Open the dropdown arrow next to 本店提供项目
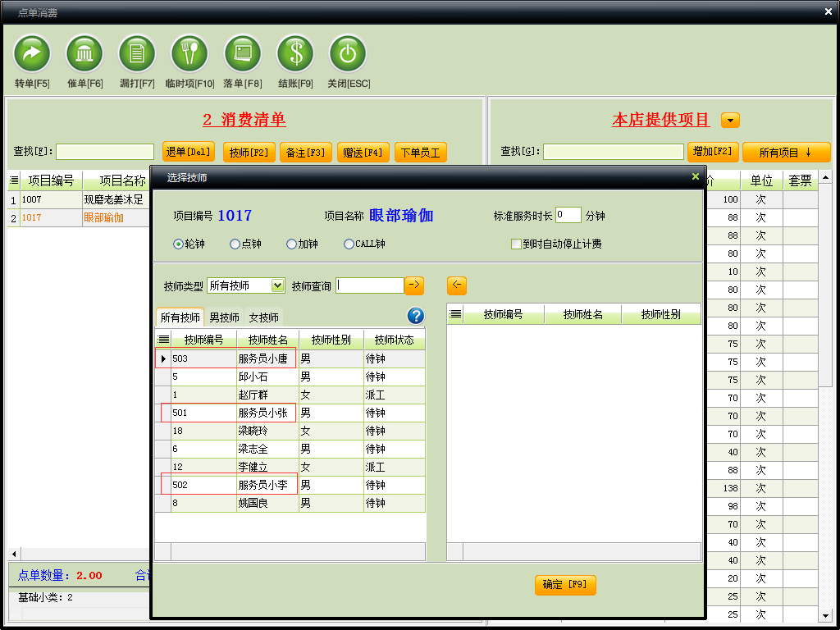 730,120
